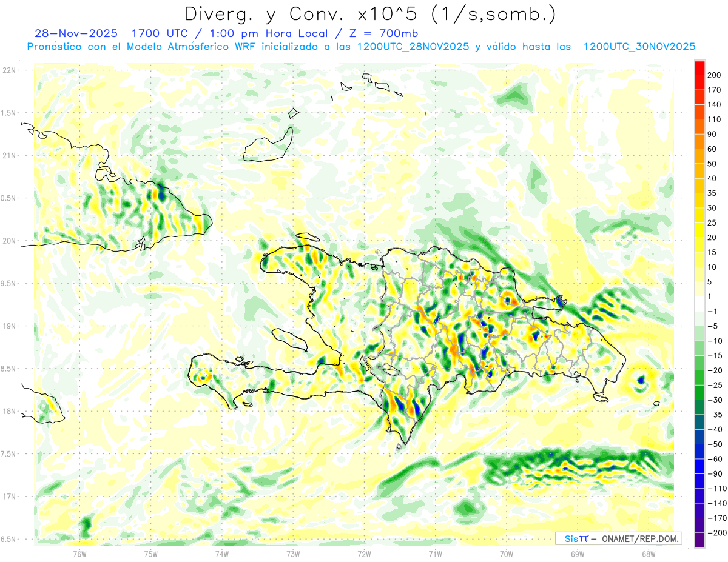Image resolution: width=728 pixels, height=562 pixels.
Task: Click the positive "90" color scale value
Action: coord(712,134)
